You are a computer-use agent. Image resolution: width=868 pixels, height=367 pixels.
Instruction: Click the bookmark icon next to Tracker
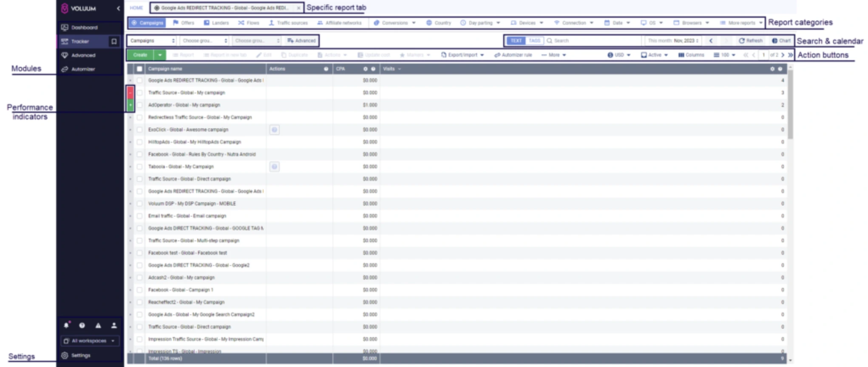coord(114,42)
